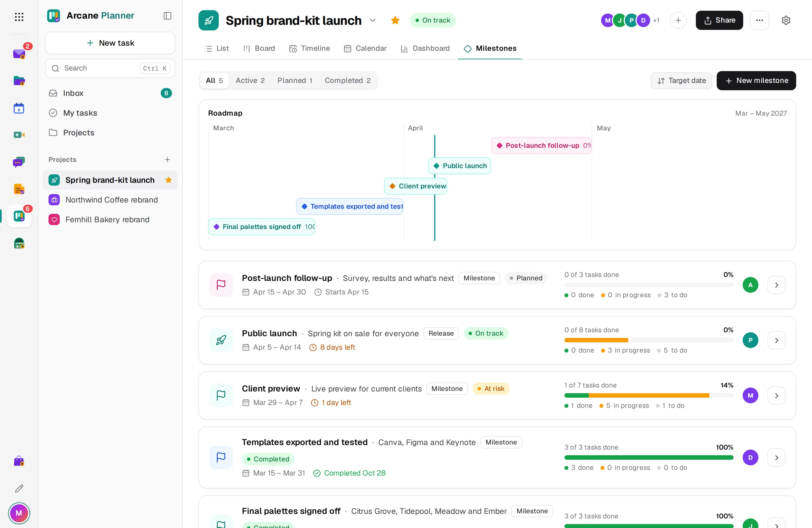Select Post-launch follow-up roadmap marker
This screenshot has width=812, height=528.
pos(541,146)
